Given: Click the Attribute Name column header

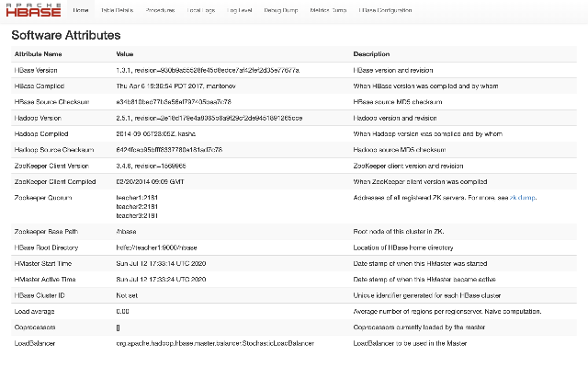Looking at the screenshot, I should pyautogui.click(x=38, y=54).
